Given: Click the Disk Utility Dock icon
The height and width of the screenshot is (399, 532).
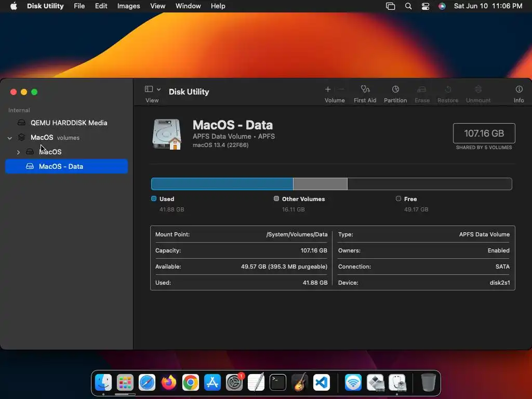Looking at the screenshot, I should click(x=397, y=383).
